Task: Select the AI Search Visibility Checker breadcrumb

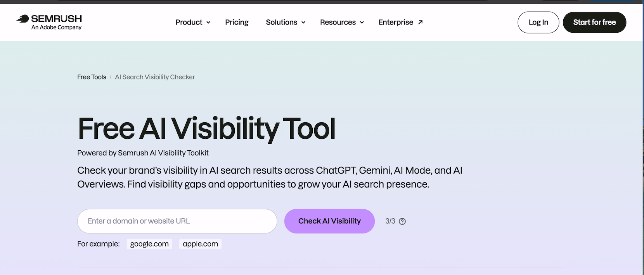Action: [x=155, y=77]
